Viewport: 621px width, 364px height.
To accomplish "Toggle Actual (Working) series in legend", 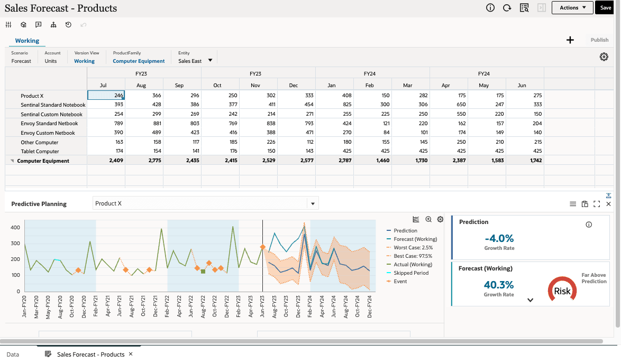I will pyautogui.click(x=413, y=265).
